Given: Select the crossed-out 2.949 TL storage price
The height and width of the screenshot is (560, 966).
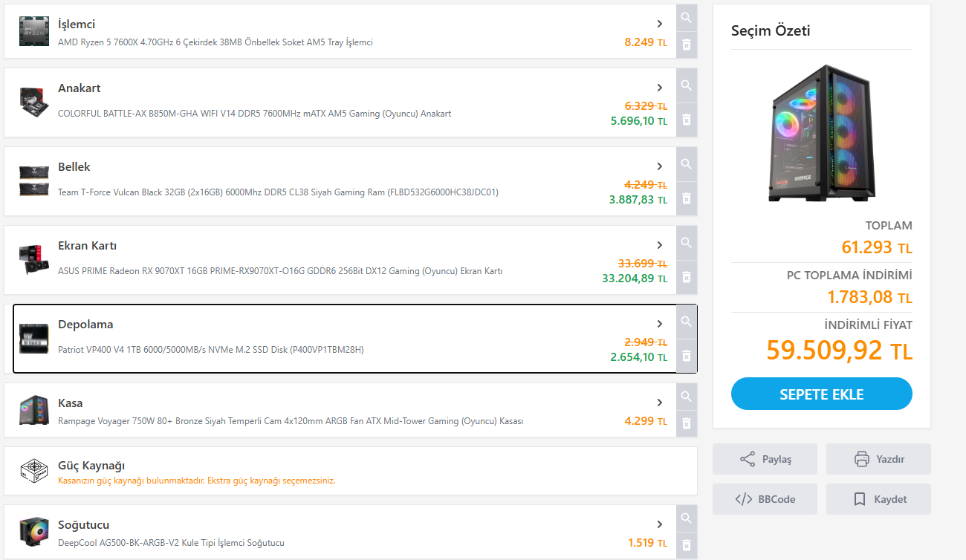Looking at the screenshot, I should tap(646, 342).
